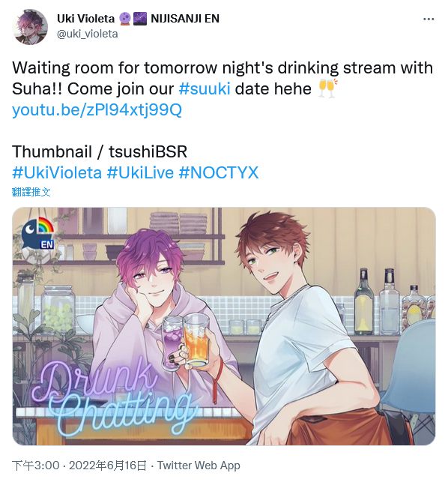This screenshot has width=448, height=485.
Task: Click the tweet timestamp 下午3:00 2022年6月16日
Action: (x=79, y=466)
